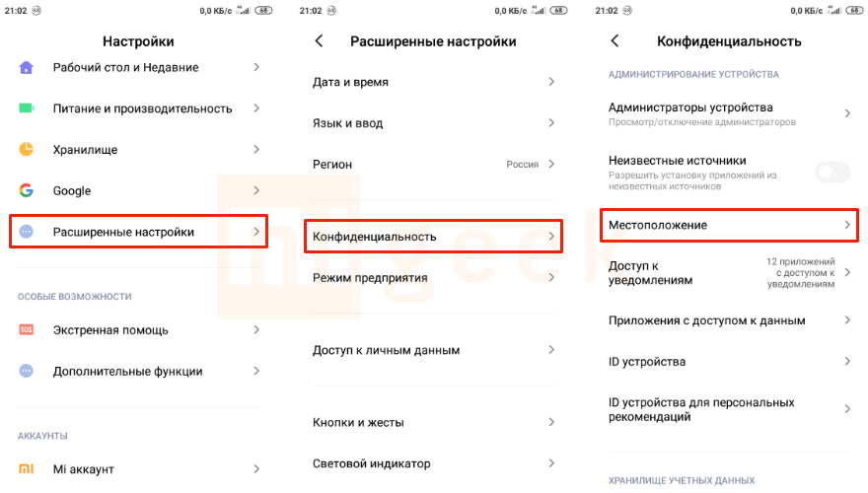The image size is (868, 493).
Task: Select the Конфиденциальность menu entry
Action: pyautogui.click(x=432, y=237)
